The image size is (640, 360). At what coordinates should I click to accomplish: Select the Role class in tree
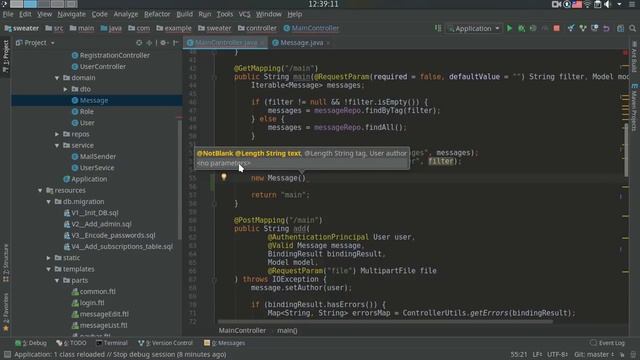tap(87, 111)
